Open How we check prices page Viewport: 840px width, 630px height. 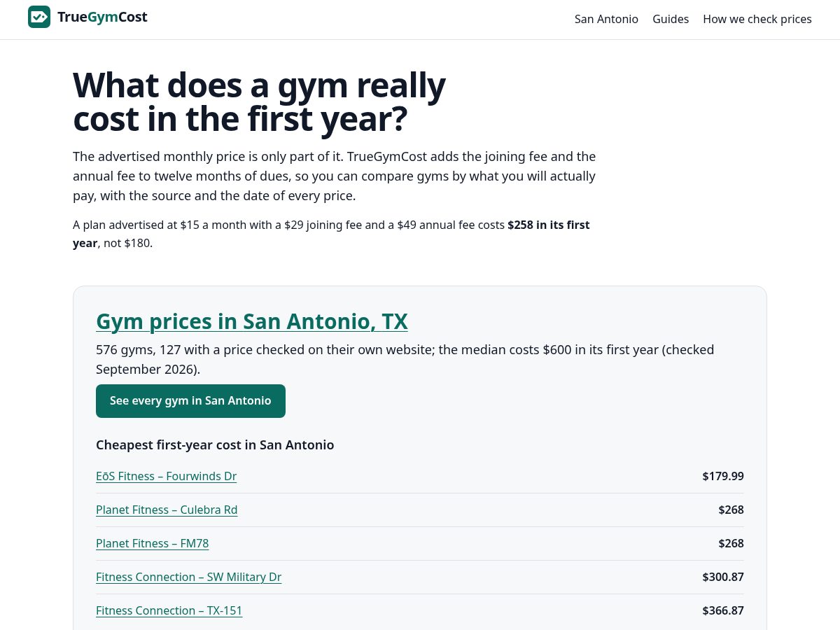tap(757, 19)
